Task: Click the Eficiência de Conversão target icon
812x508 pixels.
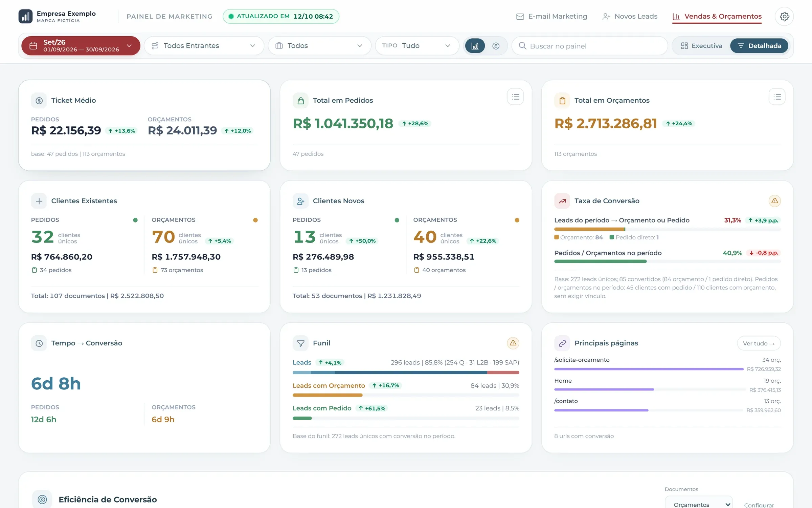Action: 42,499
